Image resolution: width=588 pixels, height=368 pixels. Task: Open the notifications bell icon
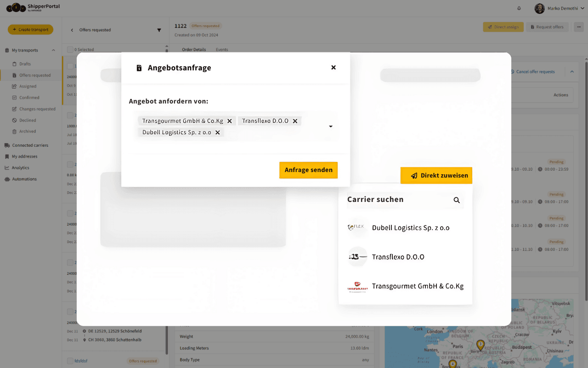tap(519, 8)
